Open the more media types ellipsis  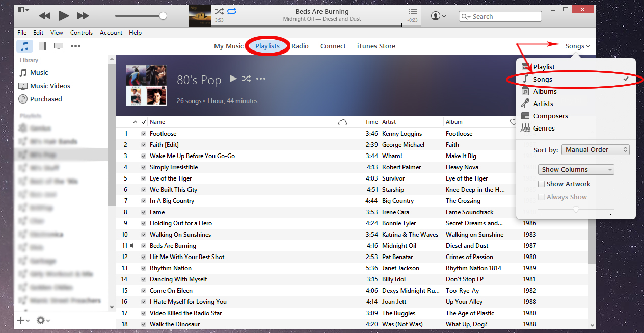click(x=75, y=46)
